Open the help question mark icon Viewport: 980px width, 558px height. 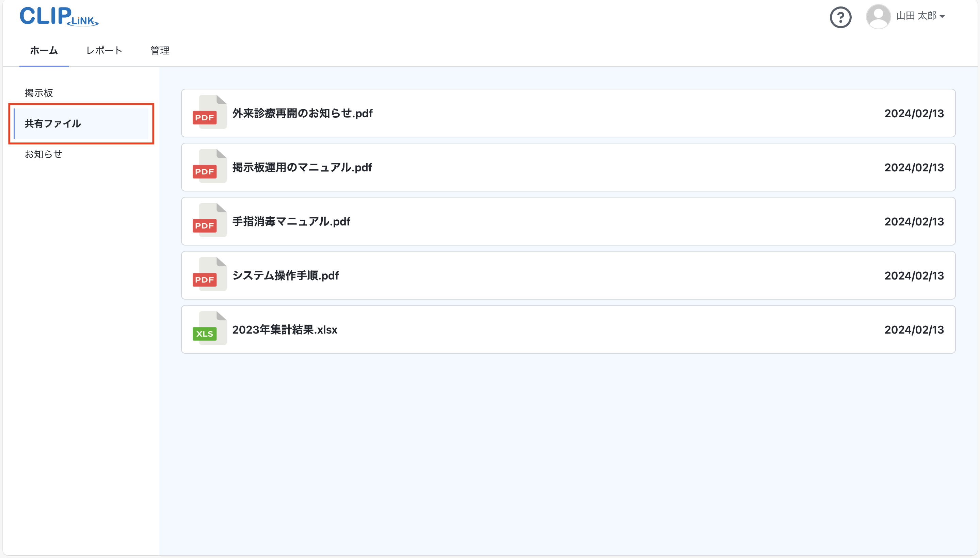[840, 17]
